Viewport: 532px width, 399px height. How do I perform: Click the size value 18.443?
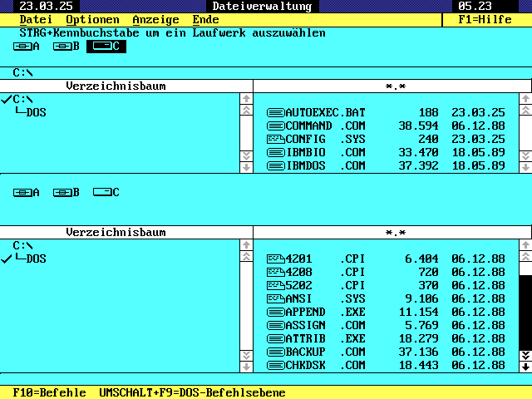(418, 365)
